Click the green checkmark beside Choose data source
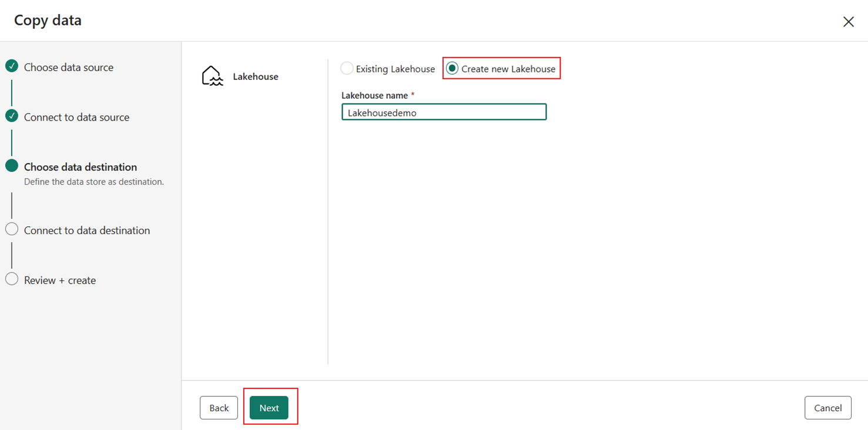Viewport: 868px width, 430px height. point(12,66)
